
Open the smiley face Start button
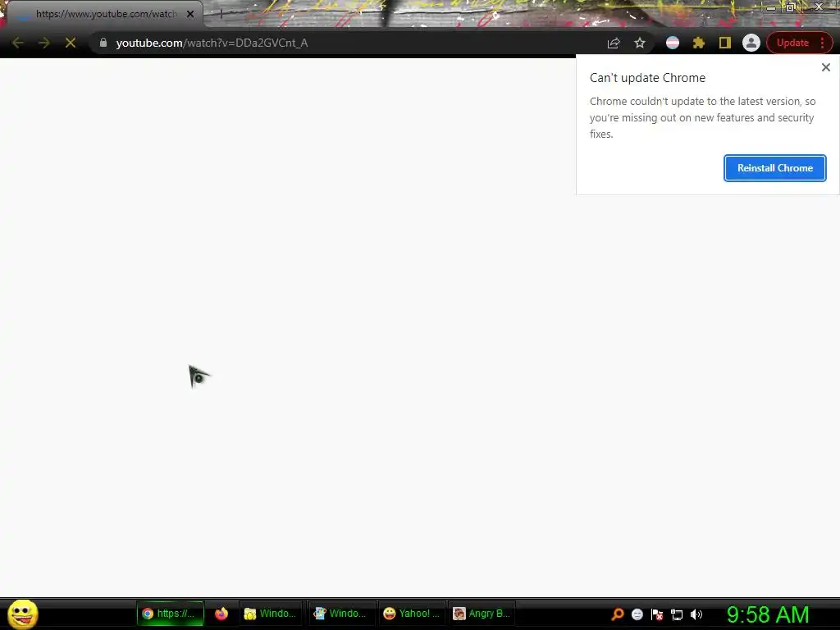(22, 614)
